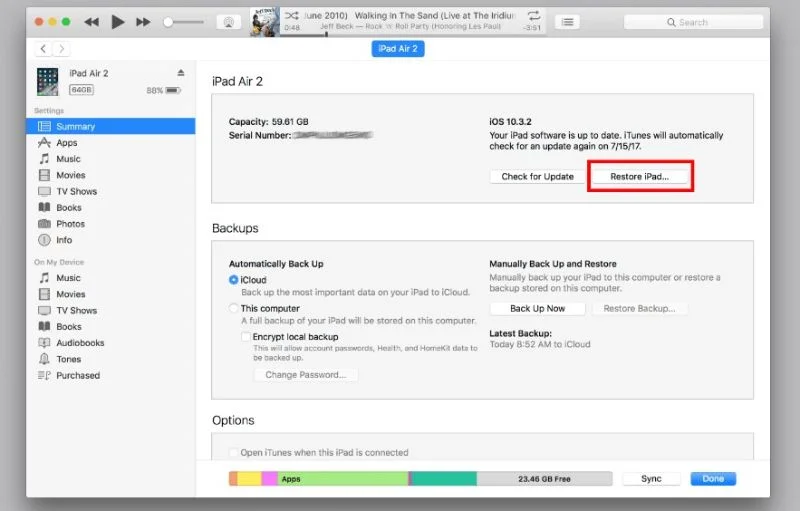Click the Capacity: 59.61 GB text
Screen dimensions: 800x511
click(x=268, y=121)
